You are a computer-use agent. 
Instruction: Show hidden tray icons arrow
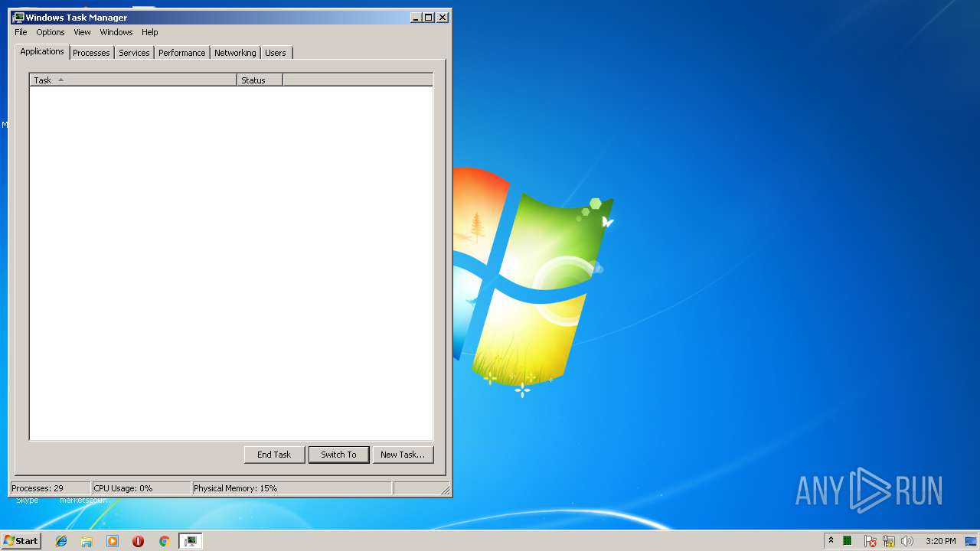tap(831, 541)
